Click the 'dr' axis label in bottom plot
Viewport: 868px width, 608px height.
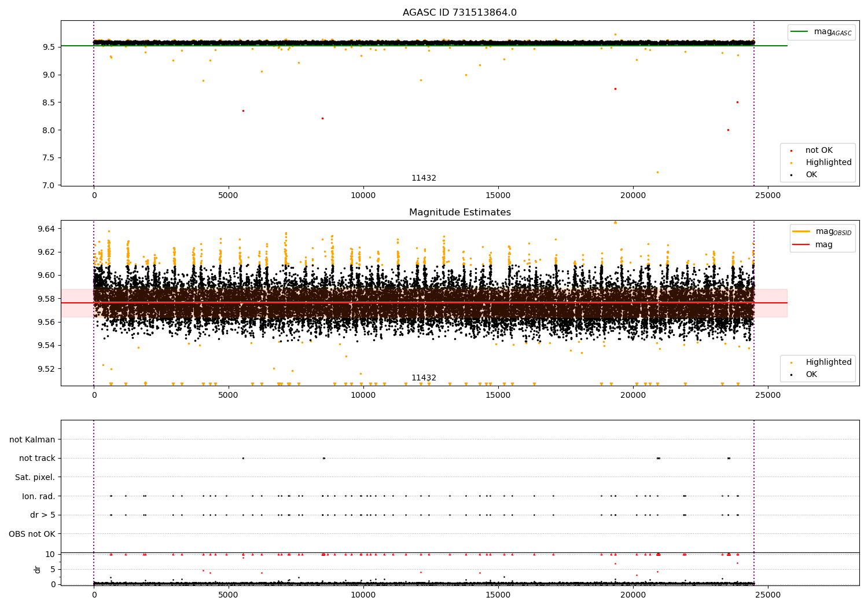coord(38,569)
